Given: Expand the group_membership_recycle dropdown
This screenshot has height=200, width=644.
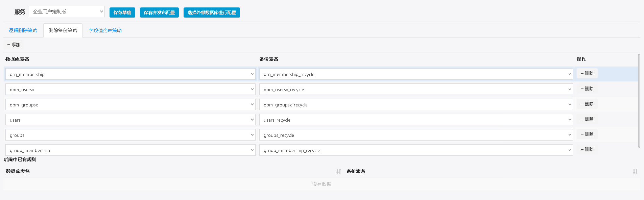Looking at the screenshot, I should (x=416, y=150).
